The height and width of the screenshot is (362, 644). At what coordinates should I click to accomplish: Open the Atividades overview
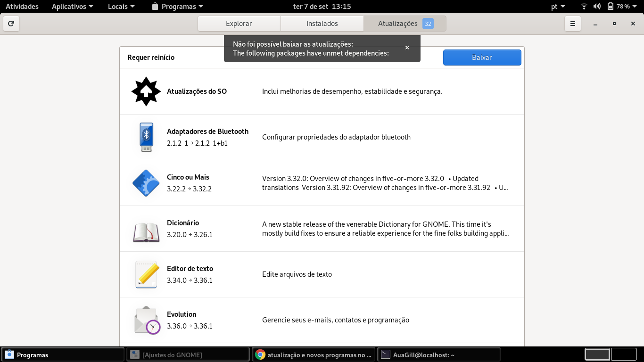point(22,7)
